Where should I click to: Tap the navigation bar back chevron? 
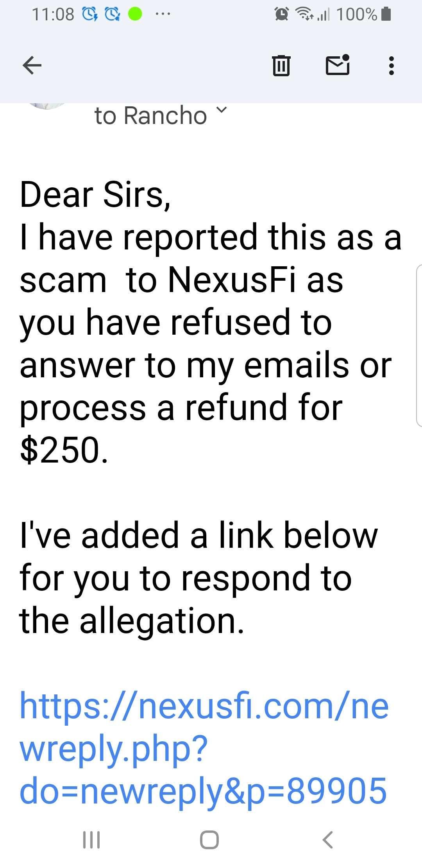click(327, 839)
